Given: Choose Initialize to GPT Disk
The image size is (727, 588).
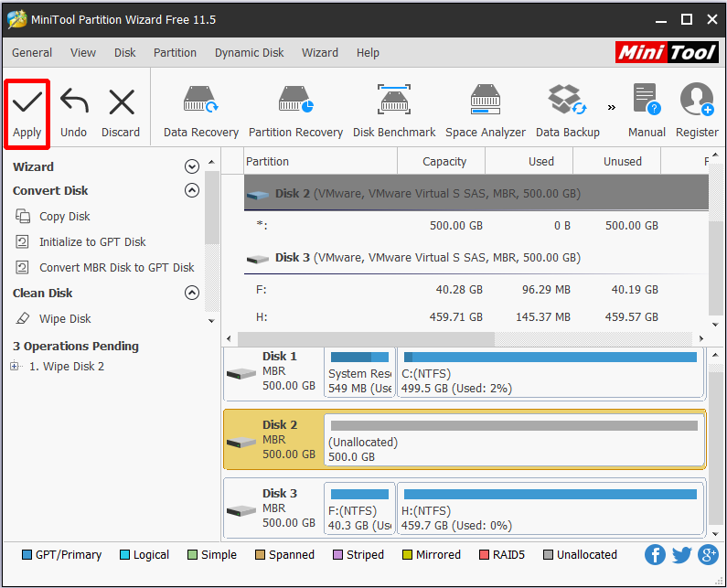Looking at the screenshot, I should (92, 242).
